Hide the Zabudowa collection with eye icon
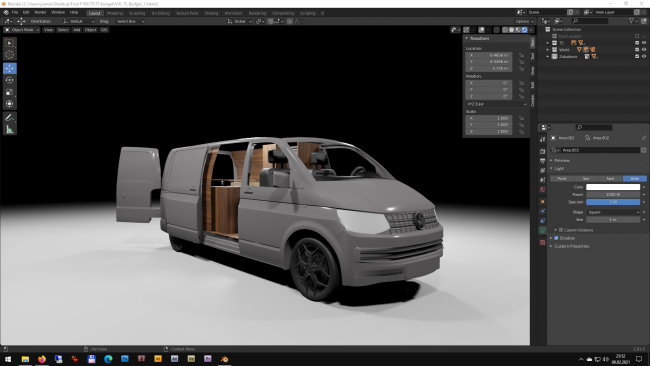This screenshot has width=650, height=366. (x=644, y=56)
